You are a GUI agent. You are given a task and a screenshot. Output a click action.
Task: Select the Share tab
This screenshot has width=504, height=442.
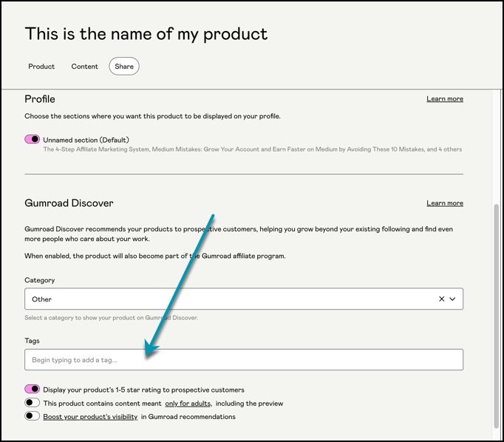124,67
